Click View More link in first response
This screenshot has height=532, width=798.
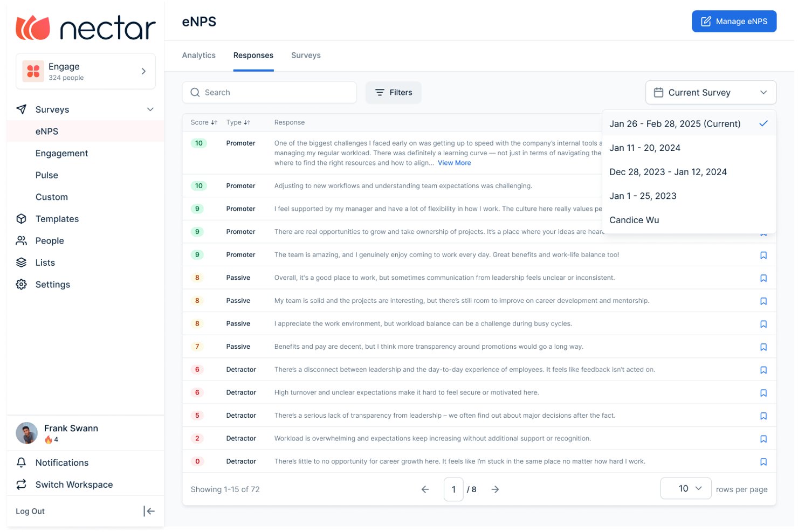coord(454,163)
